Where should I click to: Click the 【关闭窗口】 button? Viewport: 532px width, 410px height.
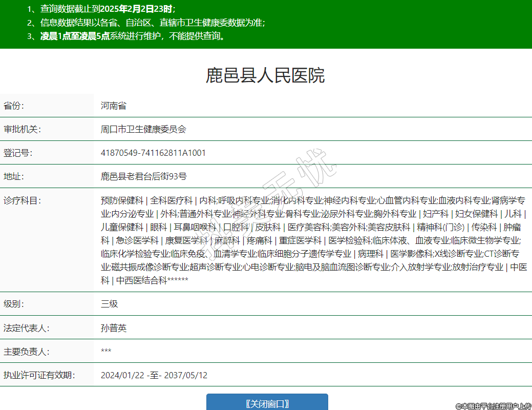click(x=267, y=403)
